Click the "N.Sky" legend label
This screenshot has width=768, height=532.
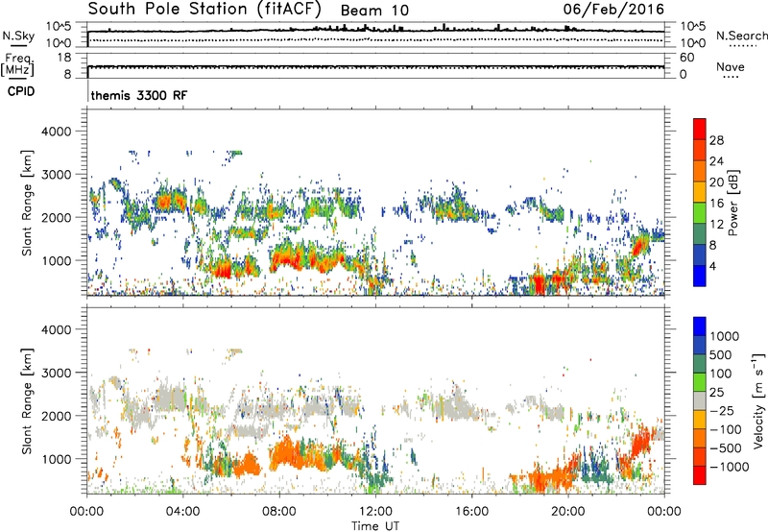18,36
